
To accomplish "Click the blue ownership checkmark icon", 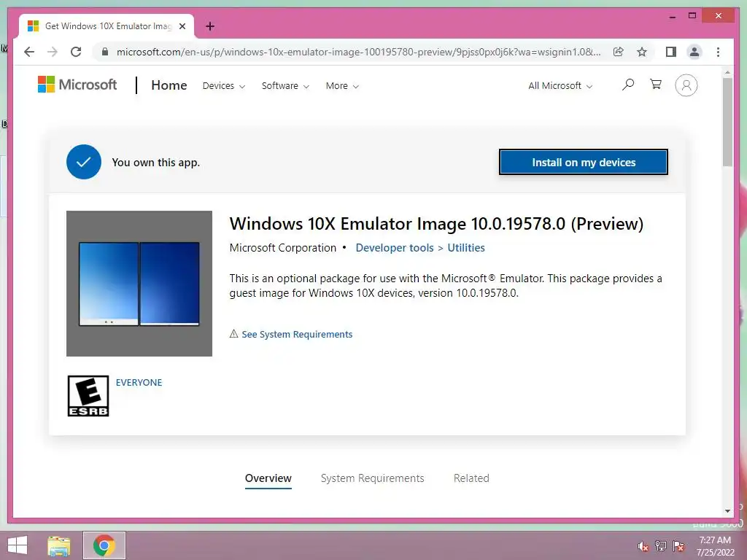I will (x=84, y=162).
